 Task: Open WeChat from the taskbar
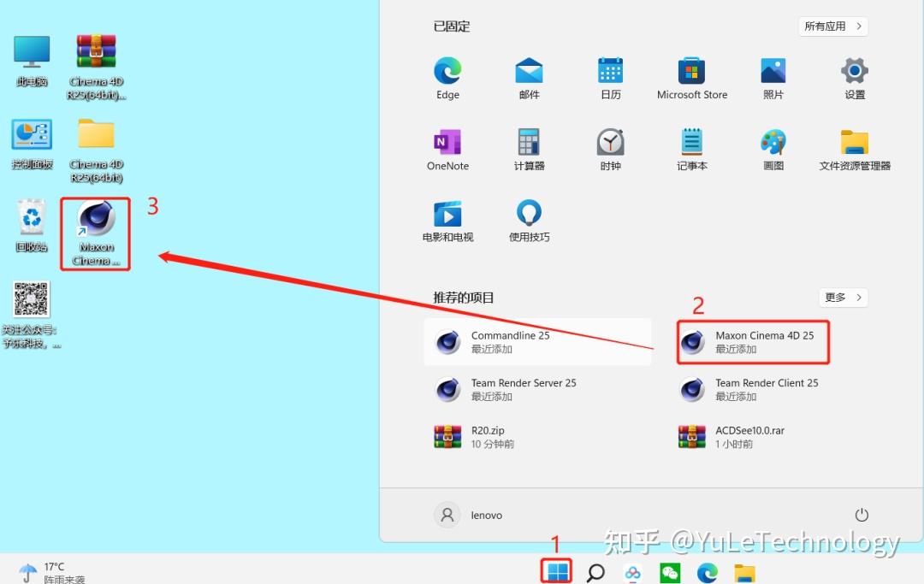[670, 571]
